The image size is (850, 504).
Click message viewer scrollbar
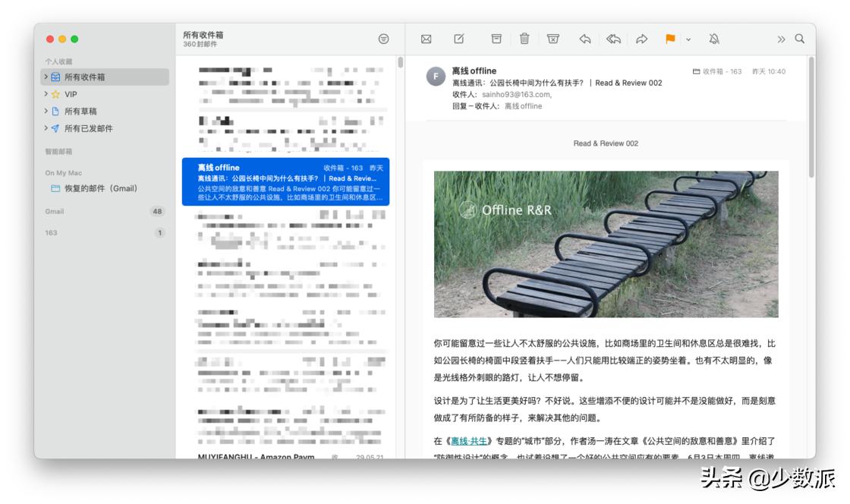pyautogui.click(x=811, y=118)
